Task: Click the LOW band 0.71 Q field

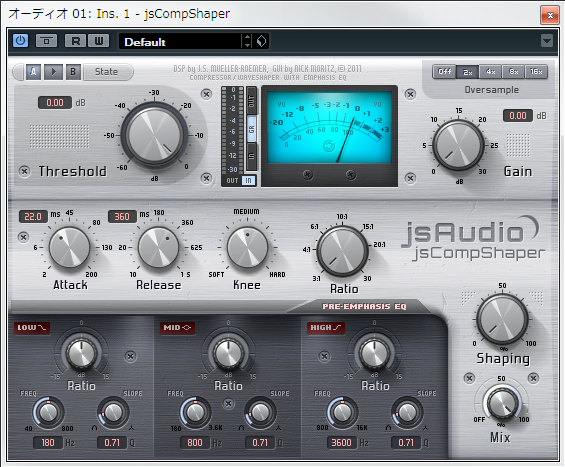Action: (112, 442)
